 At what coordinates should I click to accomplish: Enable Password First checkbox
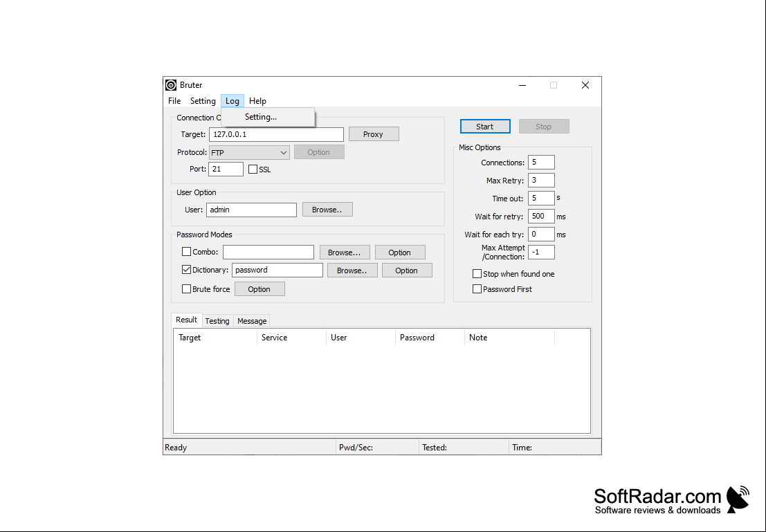tap(477, 289)
